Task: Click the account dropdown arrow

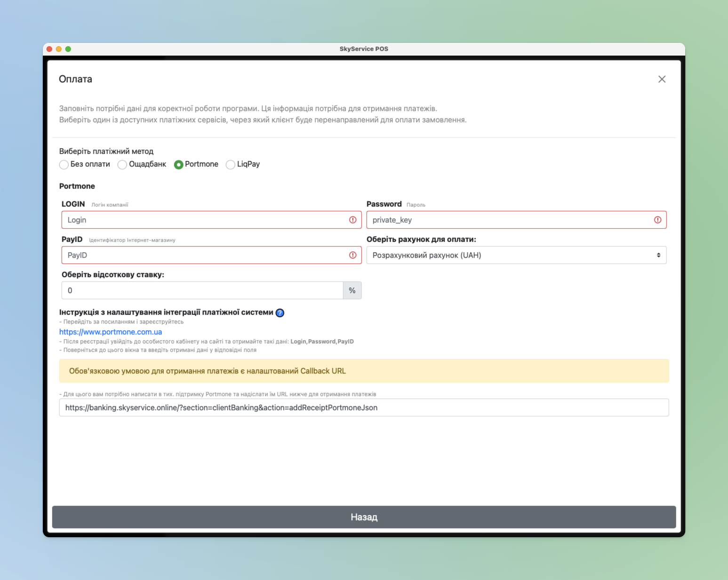Action: tap(658, 255)
